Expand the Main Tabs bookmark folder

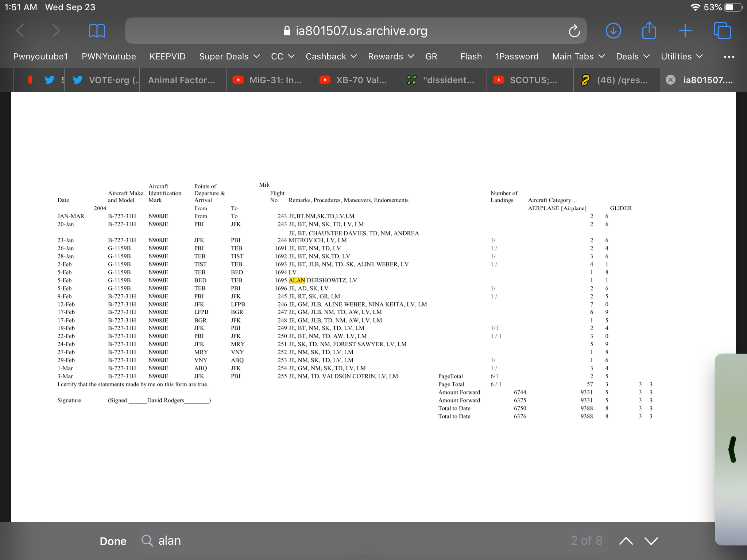578,57
